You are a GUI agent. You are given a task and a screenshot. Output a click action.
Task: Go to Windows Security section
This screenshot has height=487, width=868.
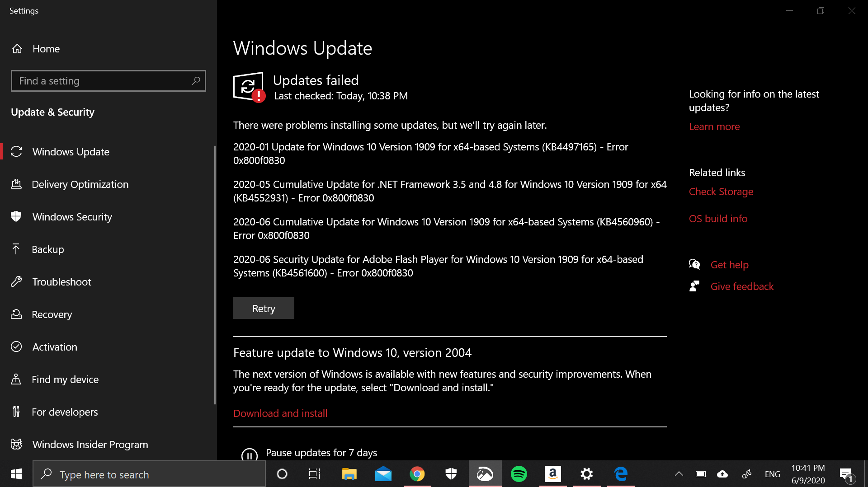click(108, 217)
